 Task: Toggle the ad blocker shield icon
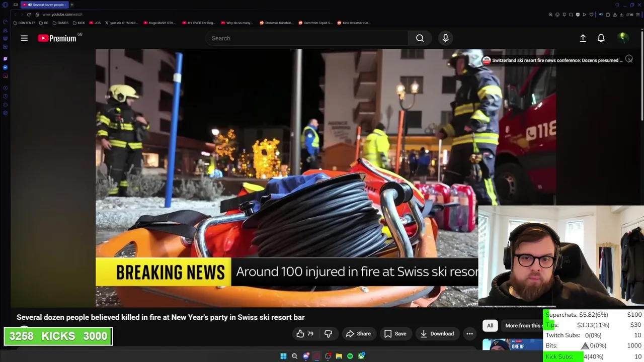coord(578,15)
